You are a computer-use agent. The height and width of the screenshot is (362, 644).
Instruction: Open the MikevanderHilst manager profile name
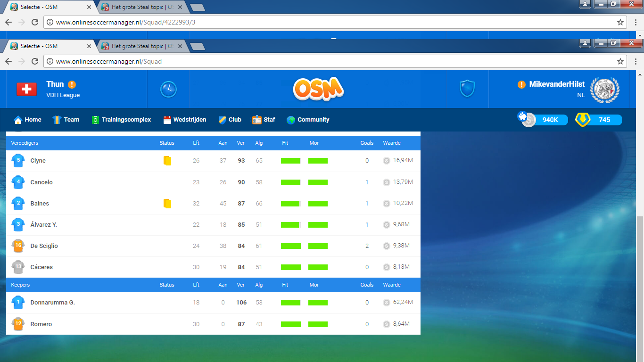[557, 84]
